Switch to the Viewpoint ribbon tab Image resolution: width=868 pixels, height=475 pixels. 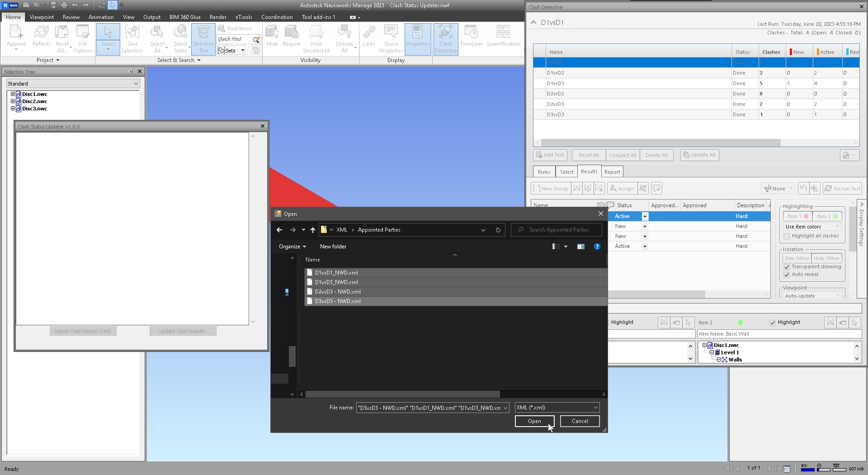coord(42,17)
